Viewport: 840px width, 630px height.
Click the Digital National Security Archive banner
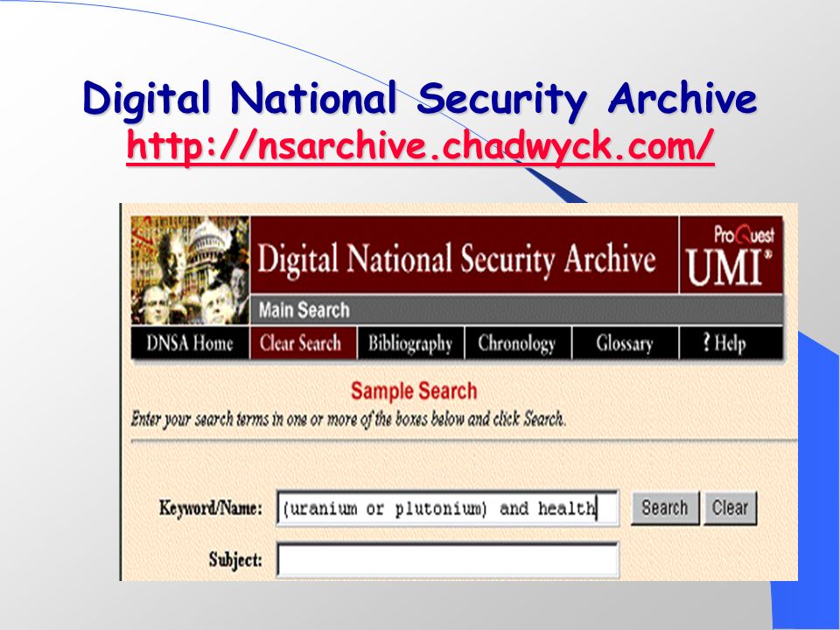point(464,255)
